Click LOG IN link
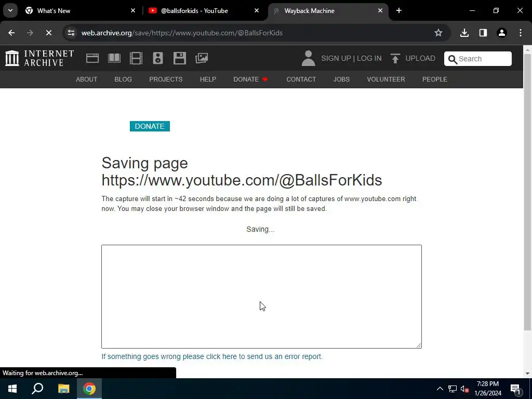This screenshot has width=532, height=399. pos(369,58)
